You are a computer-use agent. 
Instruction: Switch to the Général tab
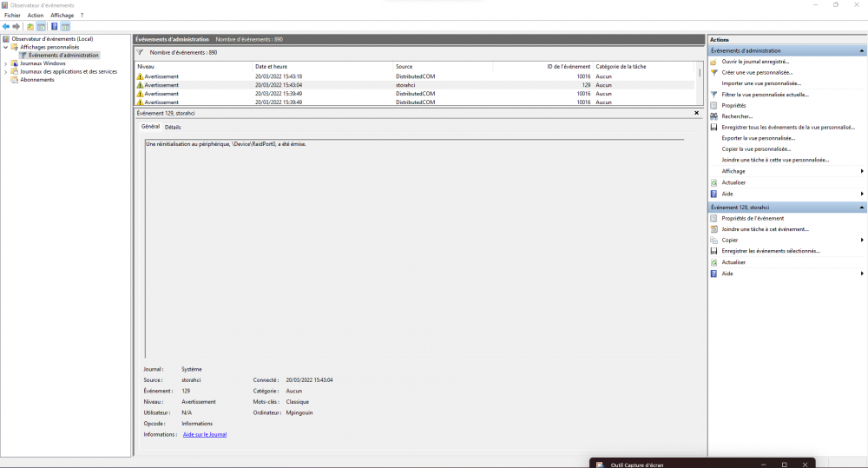150,127
